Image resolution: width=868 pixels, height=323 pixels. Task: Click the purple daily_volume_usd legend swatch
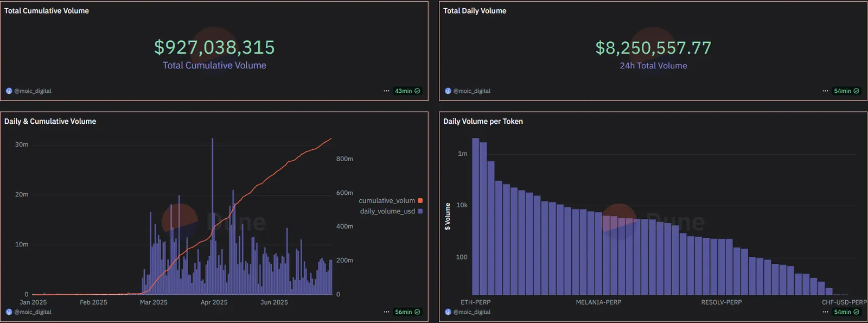(420, 211)
